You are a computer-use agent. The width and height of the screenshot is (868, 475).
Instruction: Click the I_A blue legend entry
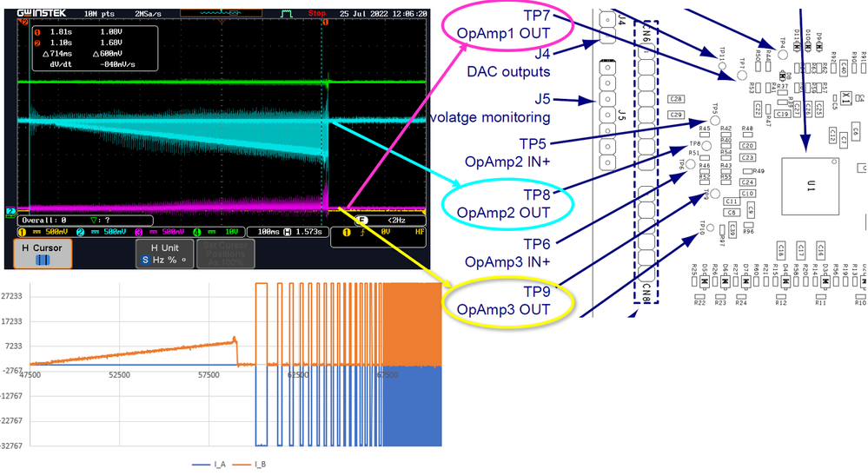[x=209, y=465]
